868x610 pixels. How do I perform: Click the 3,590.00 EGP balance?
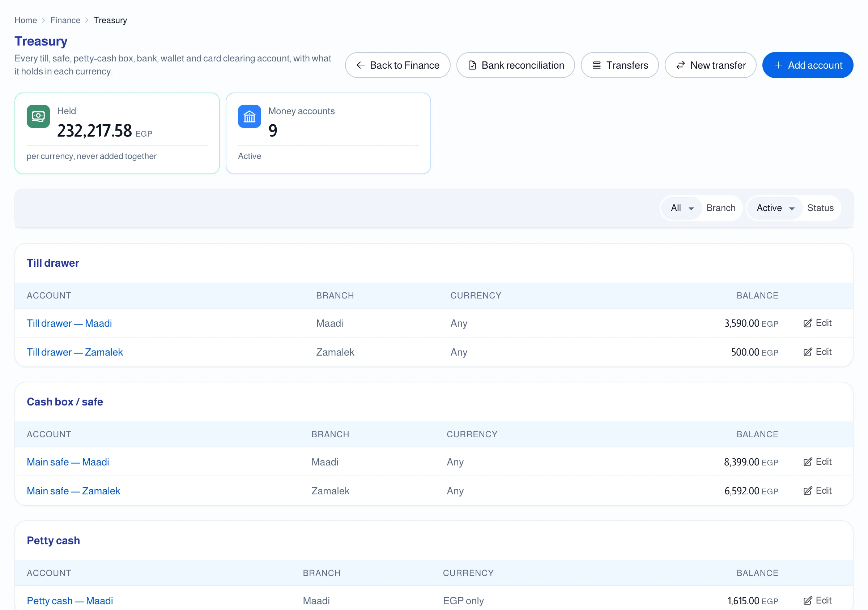[x=751, y=323]
